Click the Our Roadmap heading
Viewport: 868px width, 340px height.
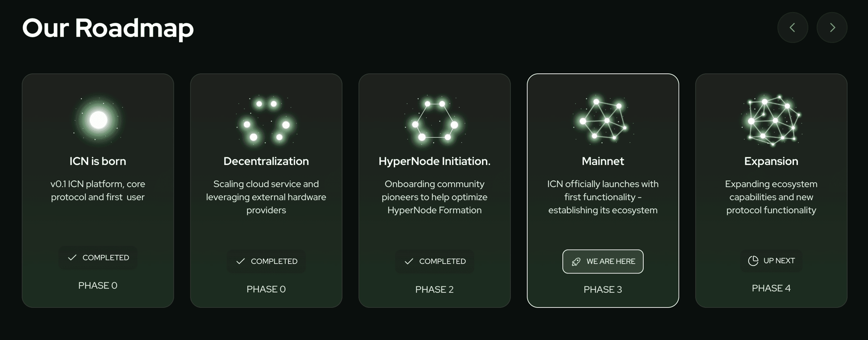(x=108, y=28)
